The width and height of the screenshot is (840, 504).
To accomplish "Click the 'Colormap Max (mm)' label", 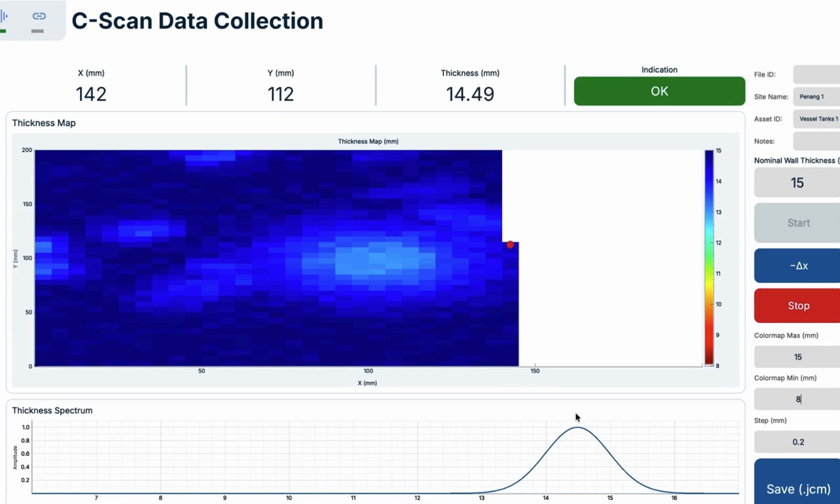I will click(786, 335).
